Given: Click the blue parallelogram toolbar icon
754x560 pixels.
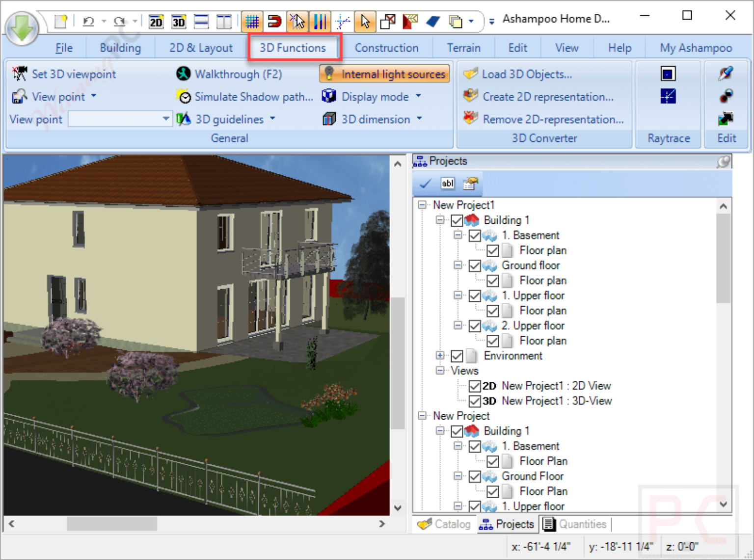Looking at the screenshot, I should [433, 22].
